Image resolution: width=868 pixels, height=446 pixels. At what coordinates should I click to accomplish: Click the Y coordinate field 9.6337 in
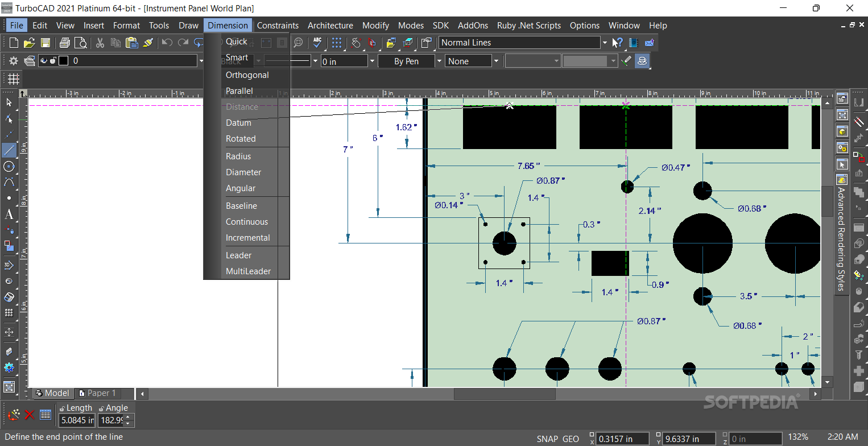pyautogui.click(x=689, y=439)
